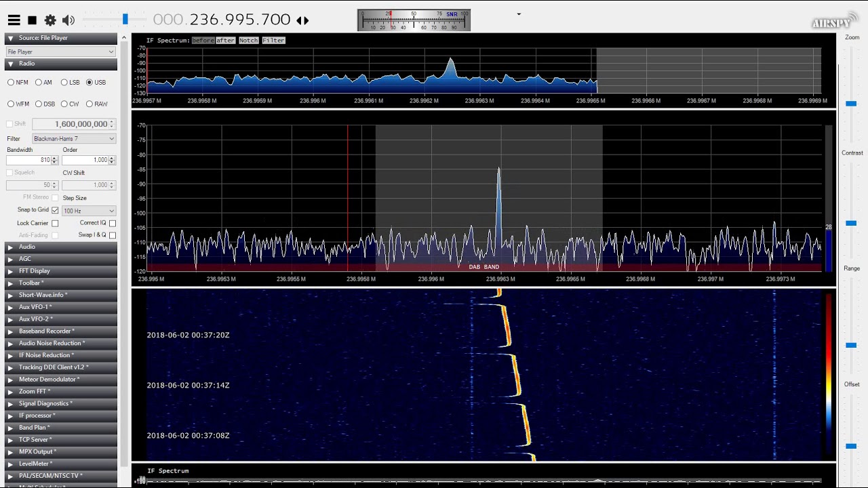Collapse the Source: File Player panel
The image size is (868, 488).
[61, 39]
